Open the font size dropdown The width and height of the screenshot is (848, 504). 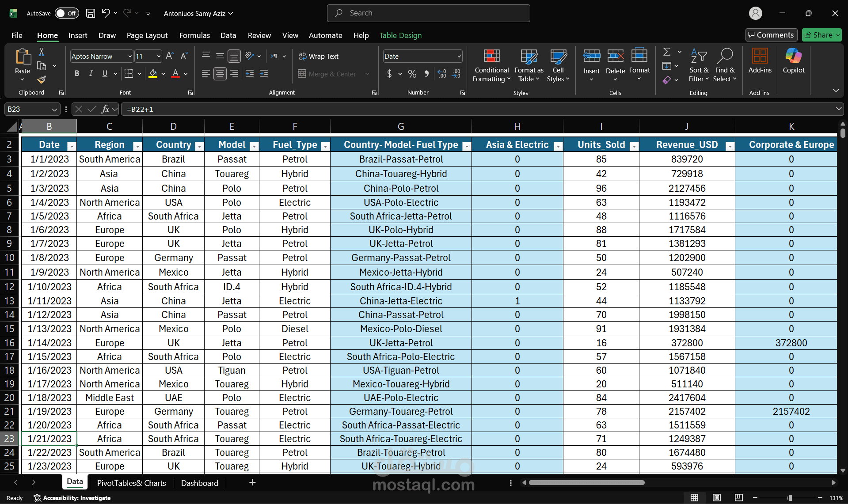(x=159, y=56)
